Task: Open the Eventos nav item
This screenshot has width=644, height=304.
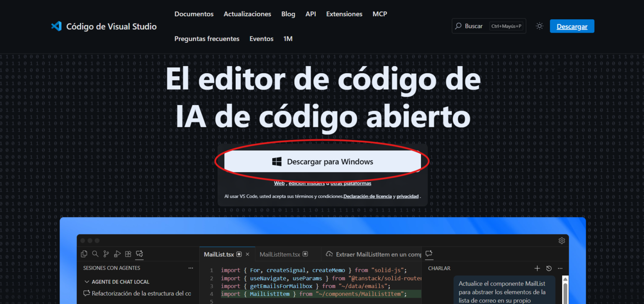Action: tap(261, 39)
